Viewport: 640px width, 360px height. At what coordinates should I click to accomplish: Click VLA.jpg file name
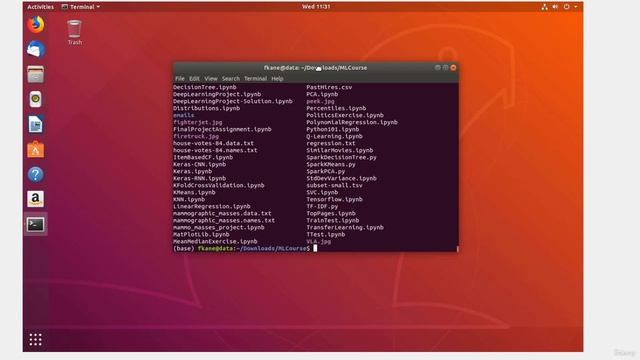[318, 241]
